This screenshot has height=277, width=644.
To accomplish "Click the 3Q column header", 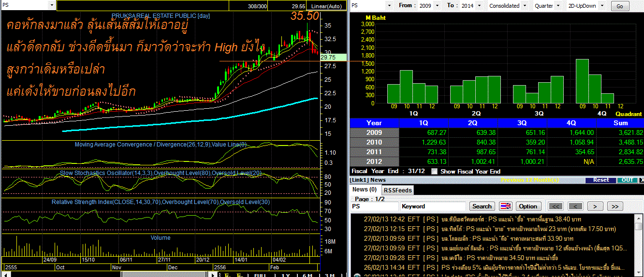I will (523, 123).
